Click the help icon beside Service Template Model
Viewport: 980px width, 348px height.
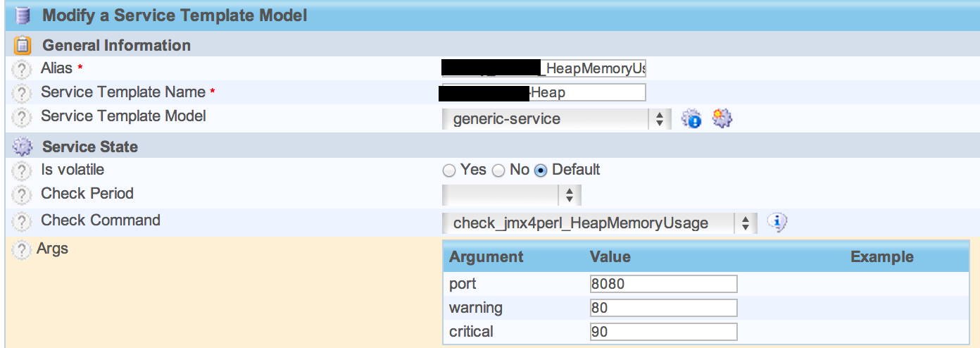23,116
